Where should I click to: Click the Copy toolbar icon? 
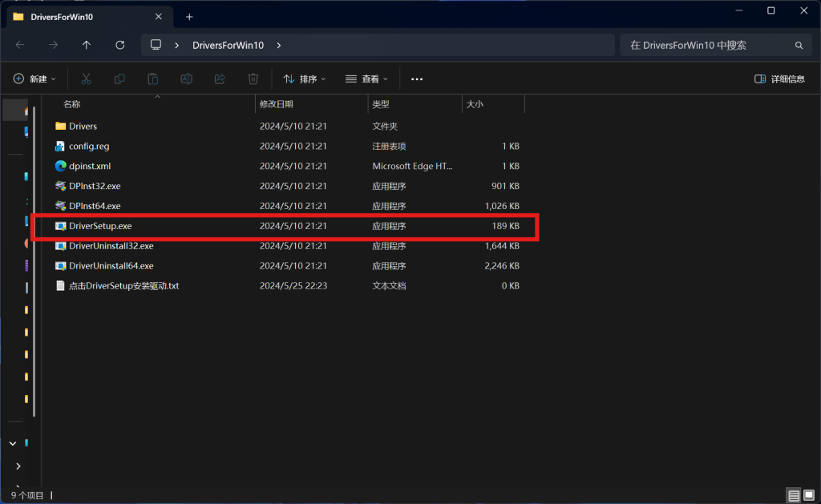[x=119, y=79]
